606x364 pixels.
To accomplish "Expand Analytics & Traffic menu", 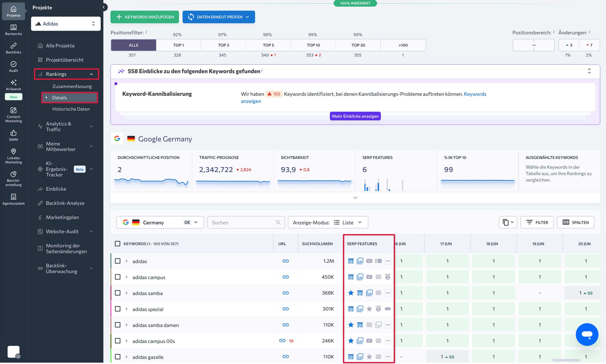I will click(66, 127).
